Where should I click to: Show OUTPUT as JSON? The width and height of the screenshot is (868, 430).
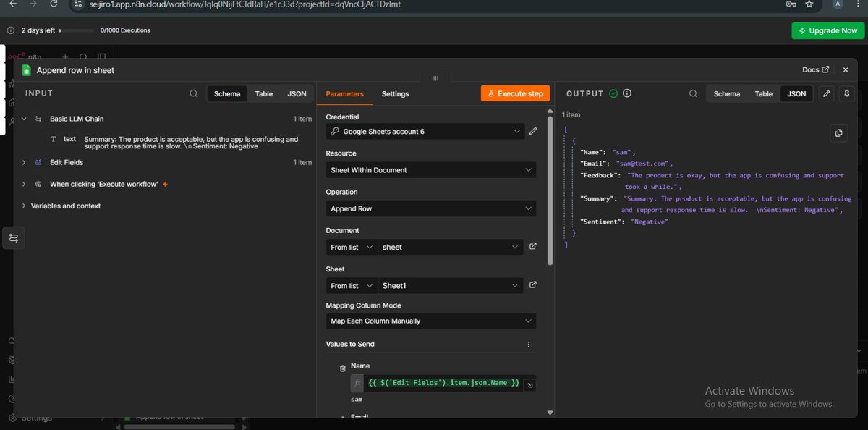tap(796, 94)
